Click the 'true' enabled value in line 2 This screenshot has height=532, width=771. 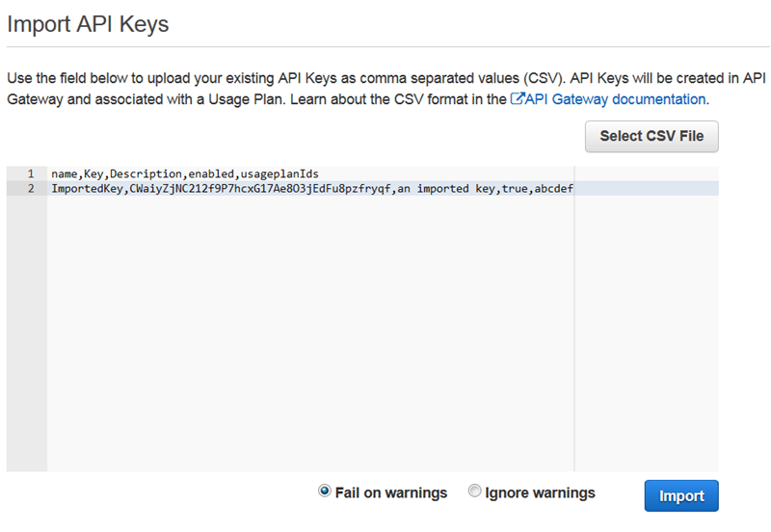pyautogui.click(x=514, y=189)
